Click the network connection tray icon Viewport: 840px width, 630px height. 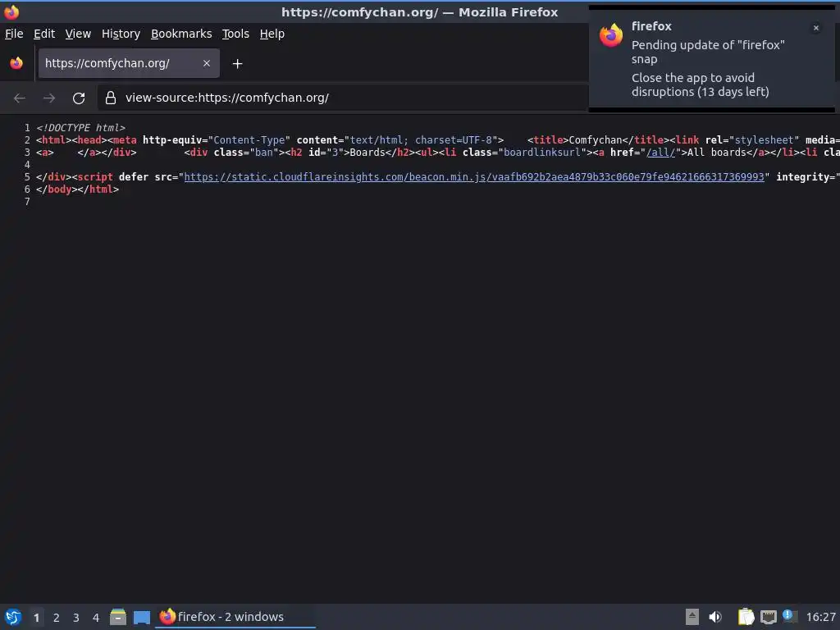(768, 617)
